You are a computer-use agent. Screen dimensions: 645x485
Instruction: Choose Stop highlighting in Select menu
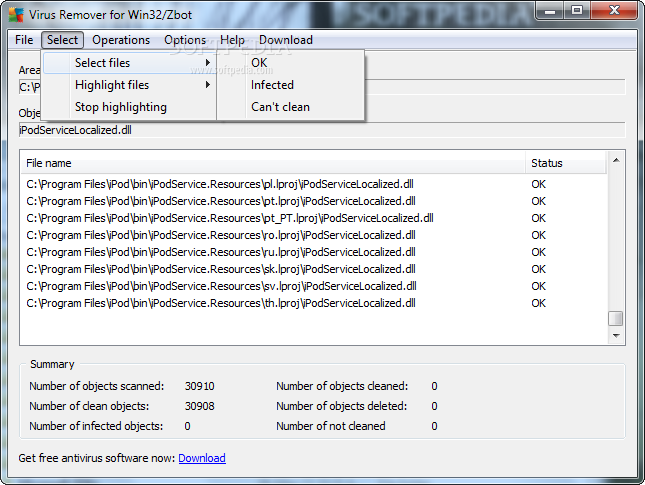[130, 107]
